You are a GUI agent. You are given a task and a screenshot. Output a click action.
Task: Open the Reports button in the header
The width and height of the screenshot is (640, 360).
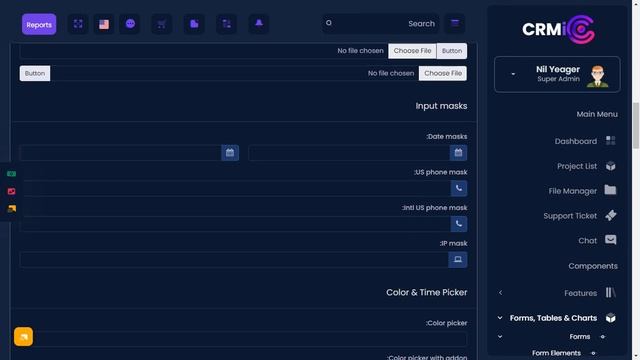click(39, 24)
